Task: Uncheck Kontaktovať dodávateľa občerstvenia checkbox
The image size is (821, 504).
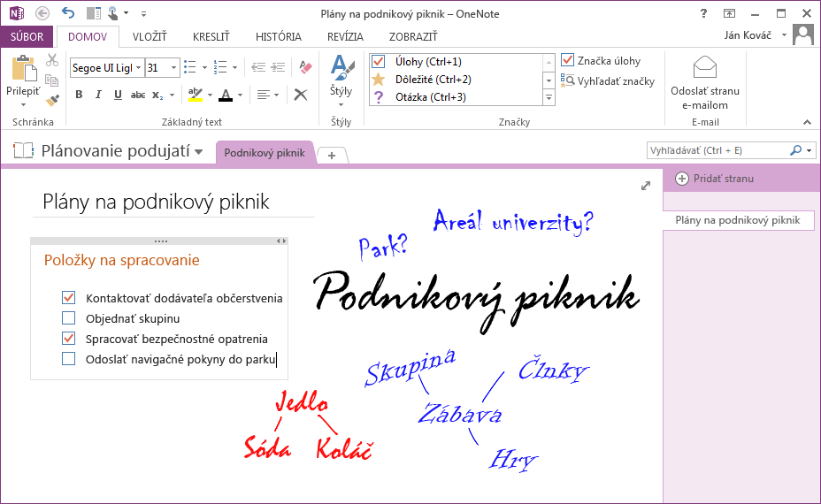Action: click(69, 298)
